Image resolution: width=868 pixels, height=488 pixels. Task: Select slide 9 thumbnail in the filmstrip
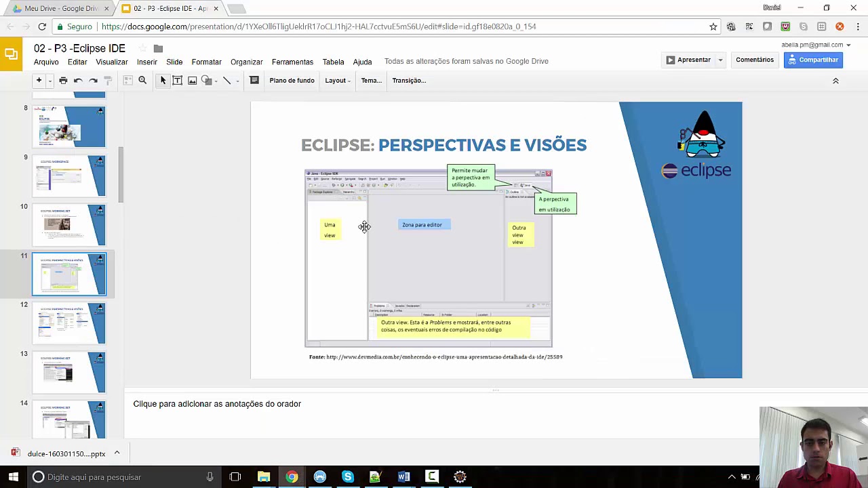69,176
